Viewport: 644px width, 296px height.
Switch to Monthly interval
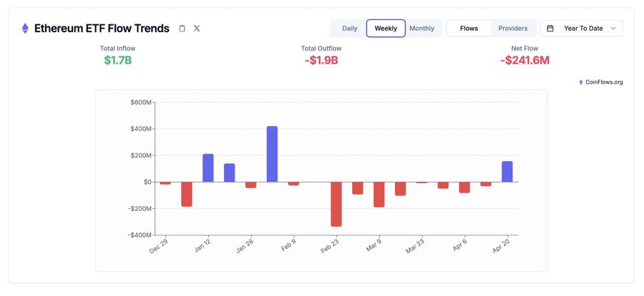(x=421, y=29)
